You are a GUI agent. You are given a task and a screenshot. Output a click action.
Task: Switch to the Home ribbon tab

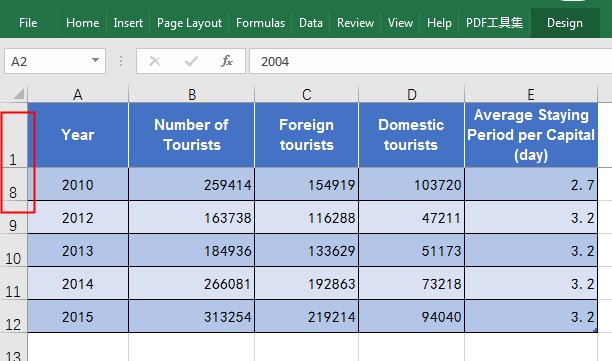pyautogui.click(x=82, y=23)
